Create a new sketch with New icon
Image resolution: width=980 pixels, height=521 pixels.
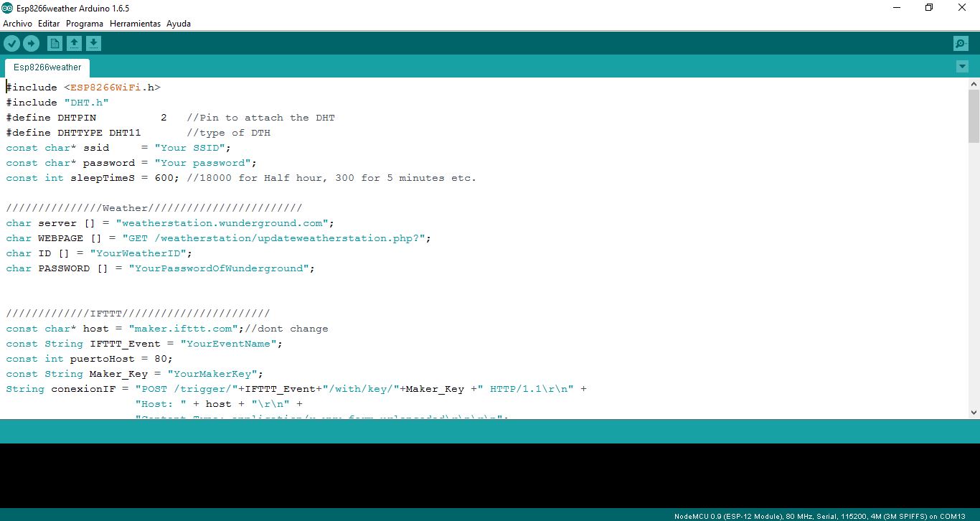click(x=55, y=44)
